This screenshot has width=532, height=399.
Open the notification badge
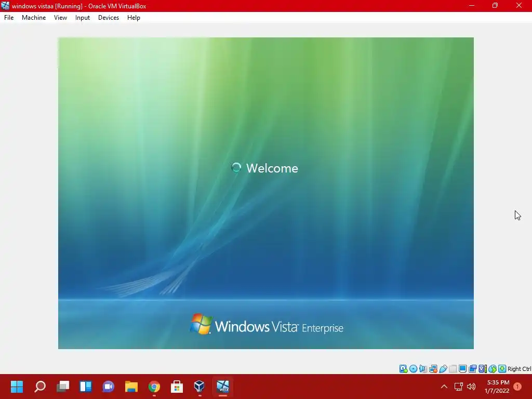tap(517, 387)
